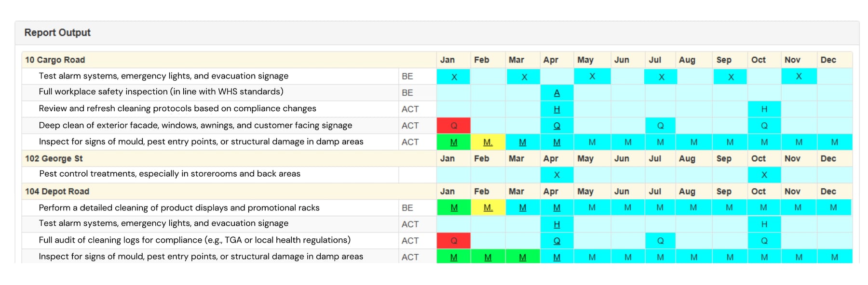Click Deep clean of exterior facade task name

195,125
